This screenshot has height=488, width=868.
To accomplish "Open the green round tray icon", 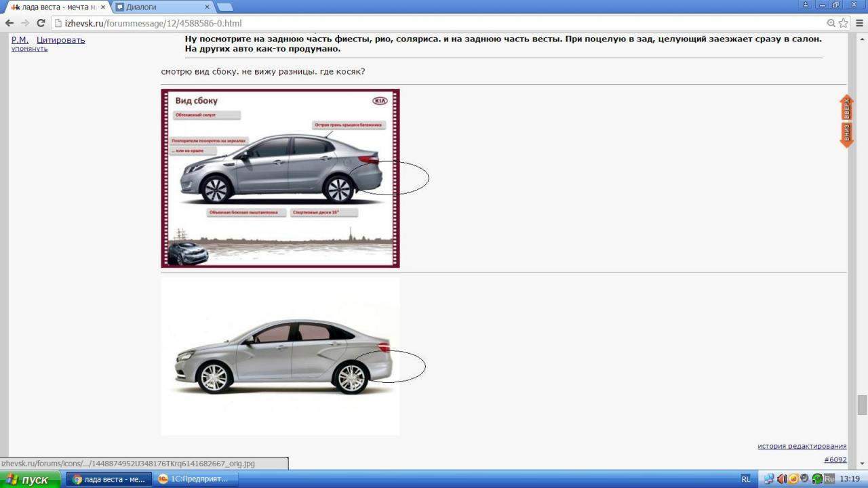I will click(x=817, y=479).
